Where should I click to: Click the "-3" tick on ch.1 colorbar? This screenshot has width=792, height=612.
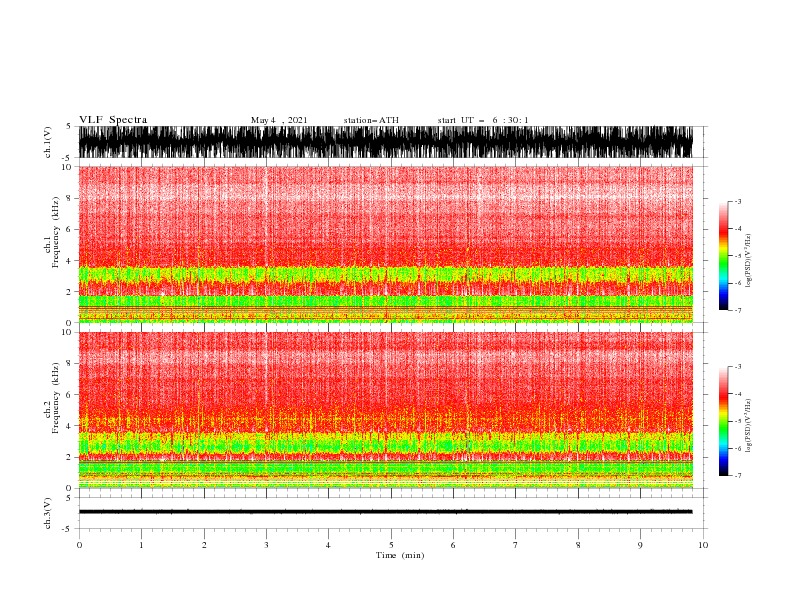pyautogui.click(x=738, y=201)
